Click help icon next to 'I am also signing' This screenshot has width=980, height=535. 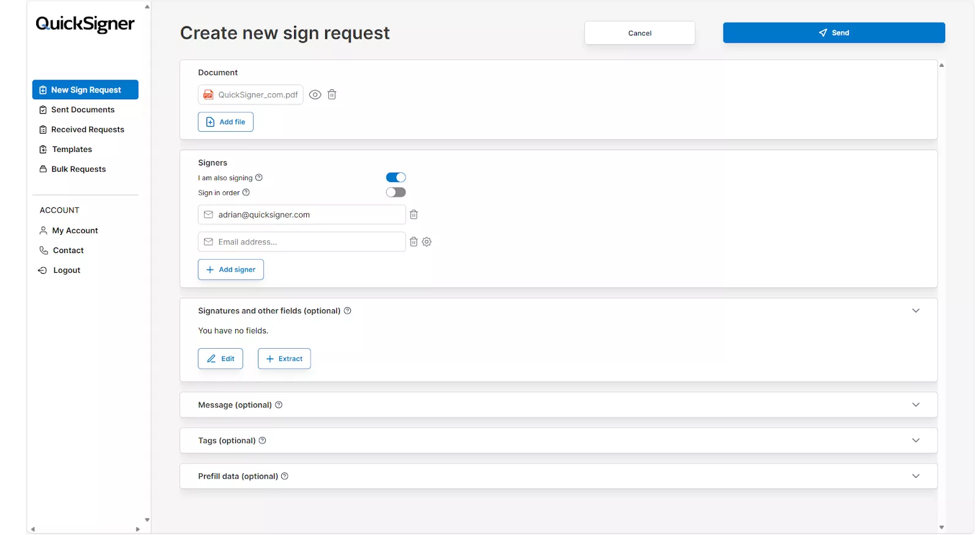(x=259, y=178)
